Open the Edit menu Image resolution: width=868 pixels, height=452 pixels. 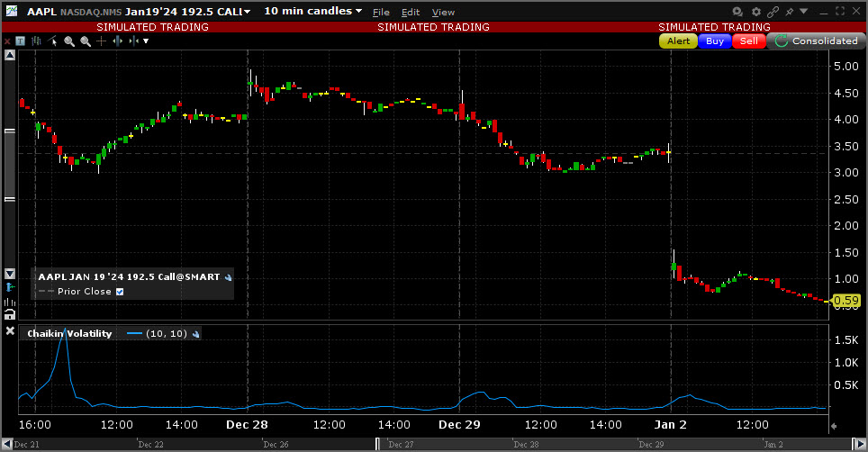(x=411, y=13)
